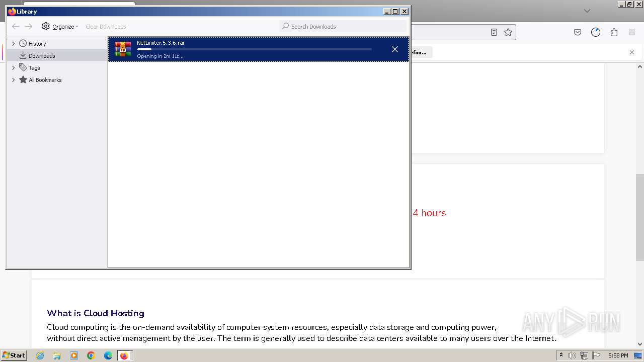Click Clear Downloads button

point(106,27)
